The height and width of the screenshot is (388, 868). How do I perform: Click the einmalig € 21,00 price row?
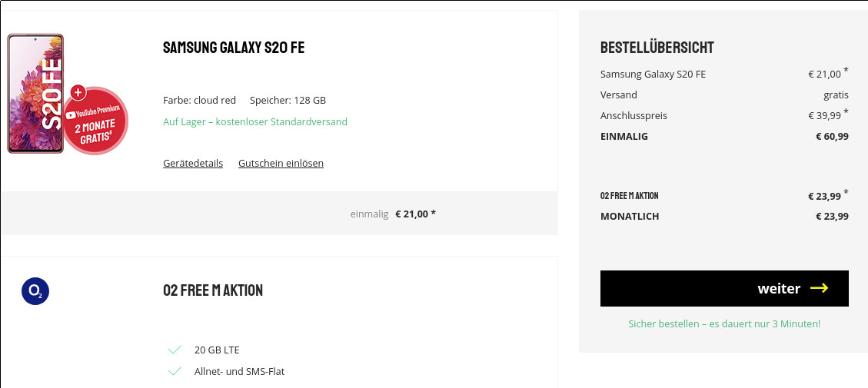coord(393,214)
